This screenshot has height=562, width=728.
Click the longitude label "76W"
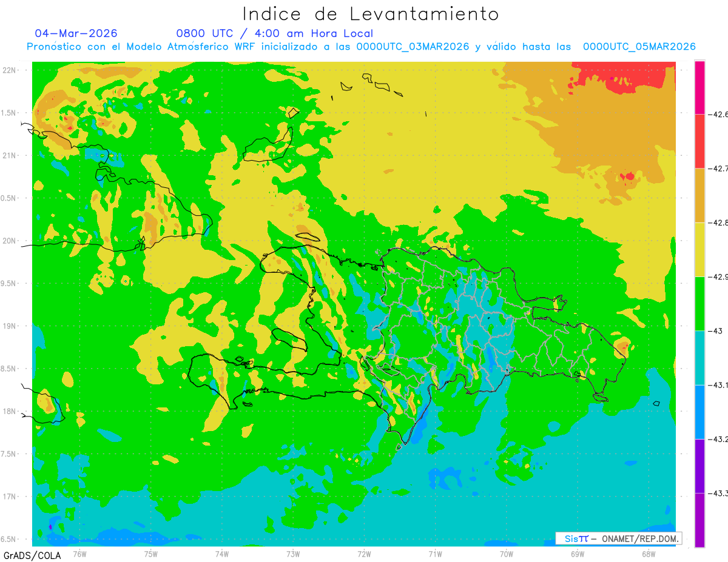click(79, 554)
